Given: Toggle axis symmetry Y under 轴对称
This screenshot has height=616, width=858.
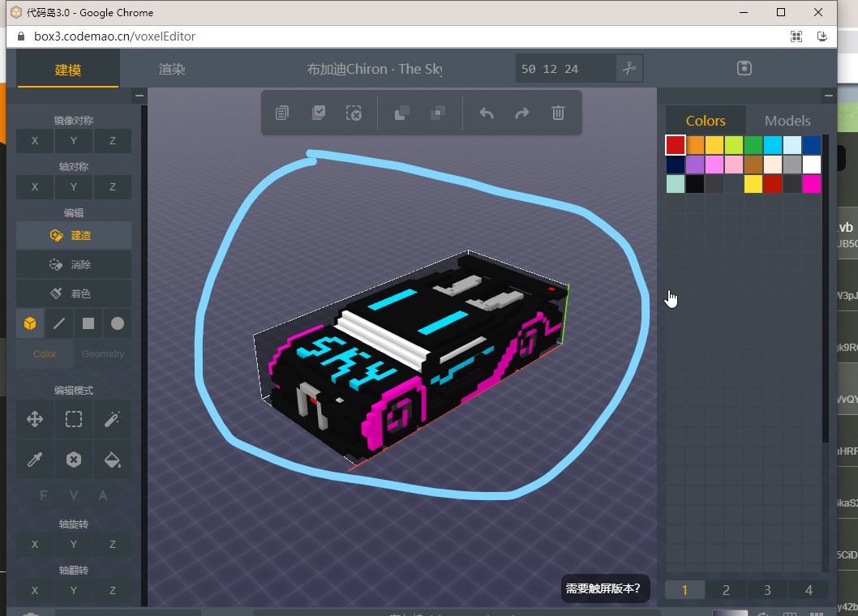Looking at the screenshot, I should (x=74, y=187).
